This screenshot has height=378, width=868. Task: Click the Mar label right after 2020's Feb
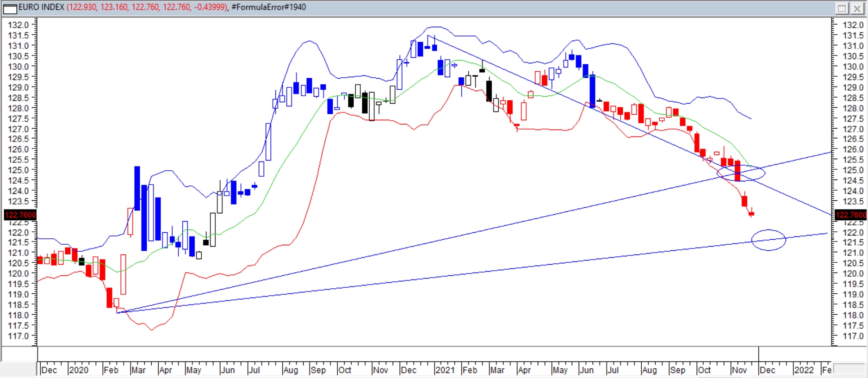click(138, 370)
